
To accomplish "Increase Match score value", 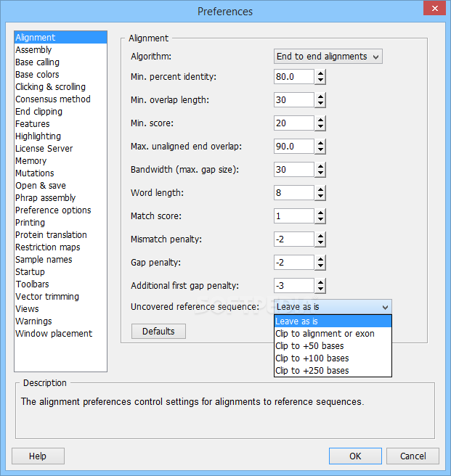I will (x=320, y=213).
